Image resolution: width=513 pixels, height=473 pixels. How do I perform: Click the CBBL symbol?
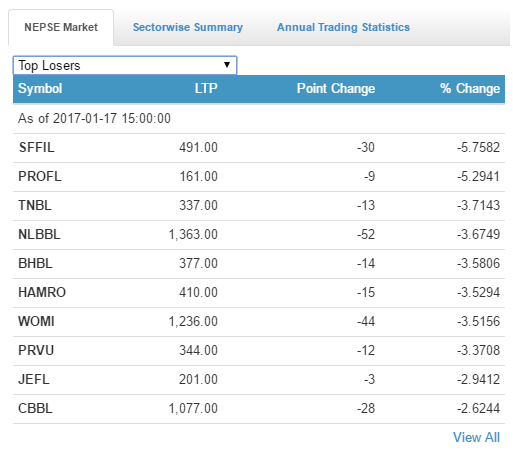(35, 408)
